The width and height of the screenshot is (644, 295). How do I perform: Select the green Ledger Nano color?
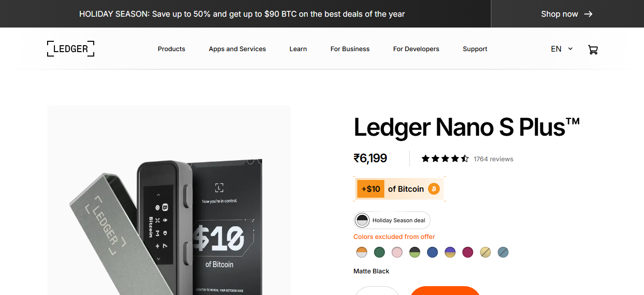(379, 252)
